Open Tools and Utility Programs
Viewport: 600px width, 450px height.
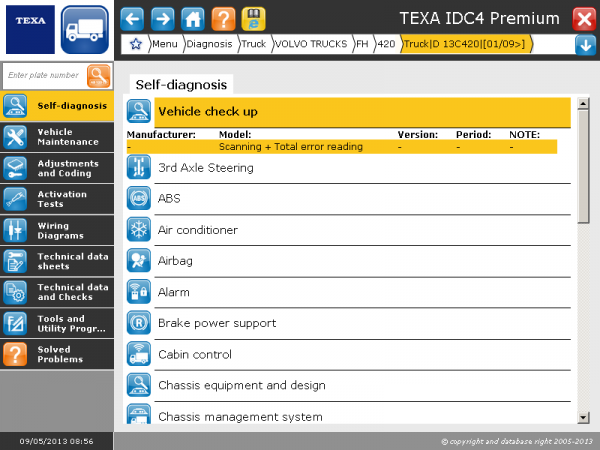57,323
